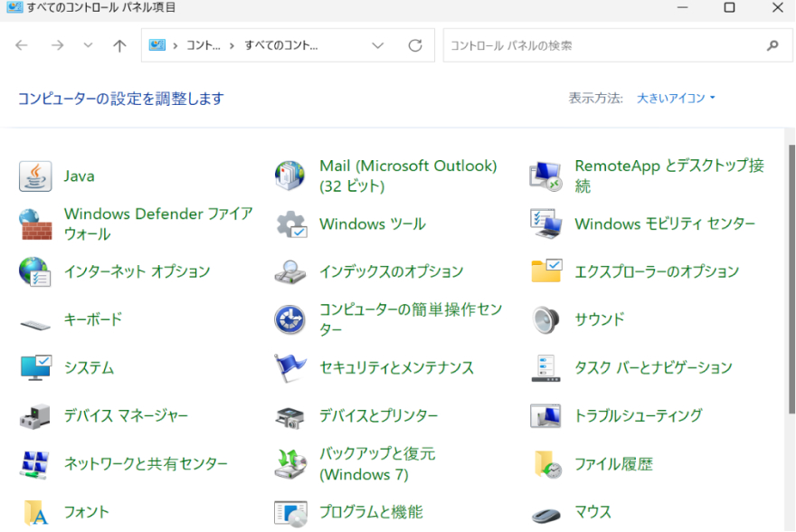This screenshot has width=796, height=532.
Task: Open マウス settings
Action: click(x=592, y=511)
